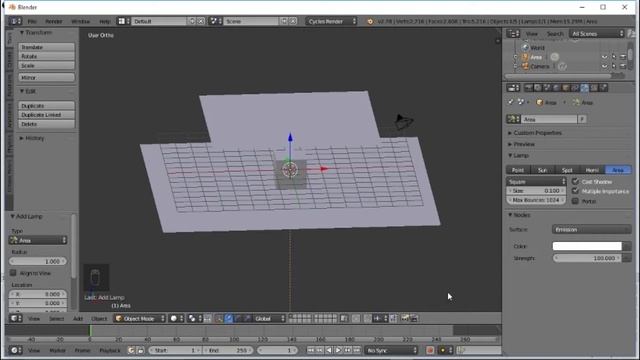This screenshot has height=360, width=640.
Task: Toggle Multiple Importance checkbox
Action: pyautogui.click(x=576, y=191)
